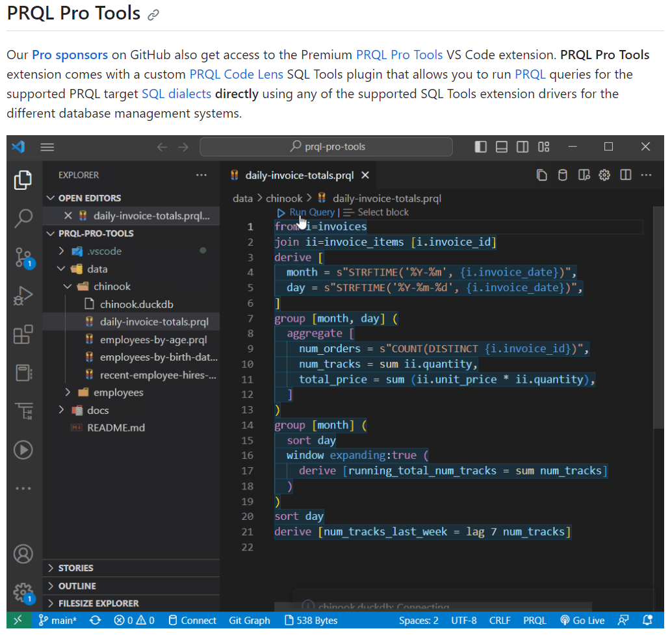
Task: Open Explorer views ellipsis menu
Action: (x=201, y=175)
